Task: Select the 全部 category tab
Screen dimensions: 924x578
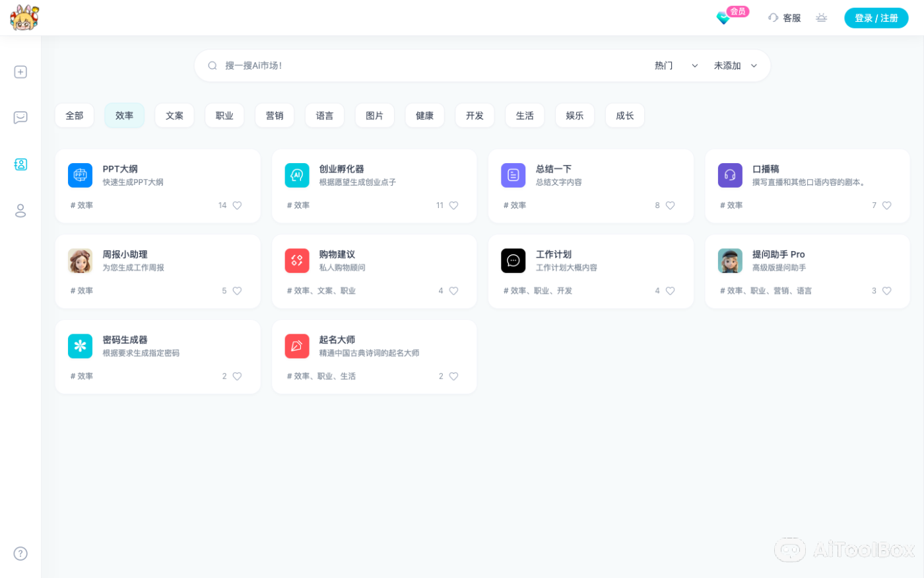Action: (x=75, y=115)
